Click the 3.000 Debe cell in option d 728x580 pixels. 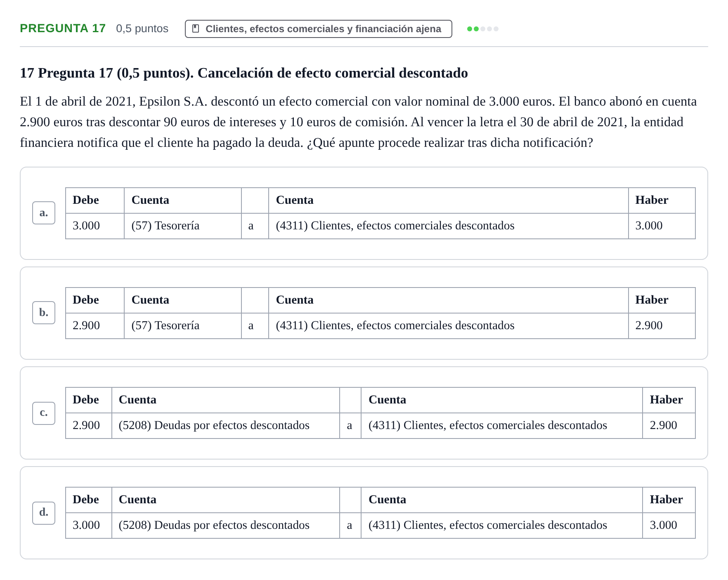point(89,525)
